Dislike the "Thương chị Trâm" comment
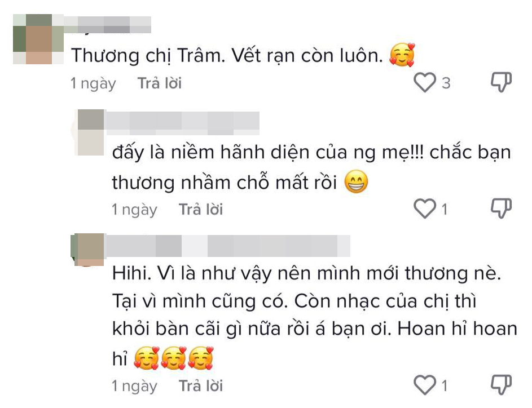 [501, 82]
